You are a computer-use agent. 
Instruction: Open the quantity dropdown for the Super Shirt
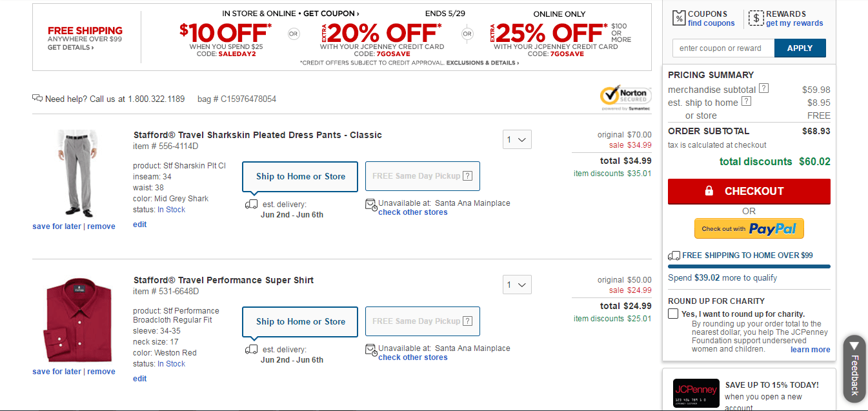516,284
